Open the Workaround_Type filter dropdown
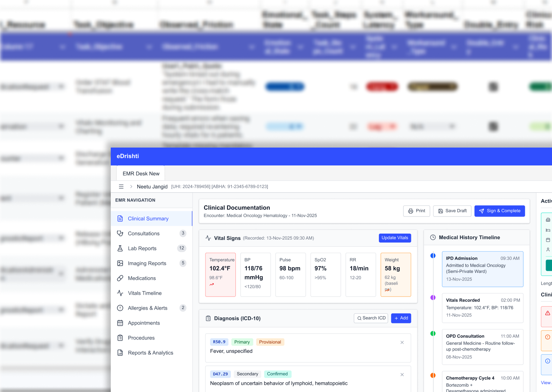The height and width of the screenshot is (392, 552). pyautogui.click(x=454, y=47)
